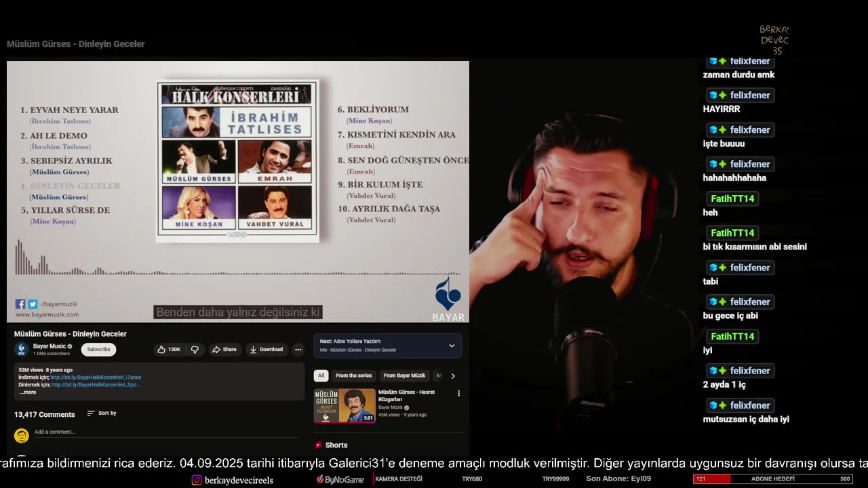Click the subtitle Benden daha yalnız değilsiniz ki
The image size is (868, 488).
[x=237, y=312]
